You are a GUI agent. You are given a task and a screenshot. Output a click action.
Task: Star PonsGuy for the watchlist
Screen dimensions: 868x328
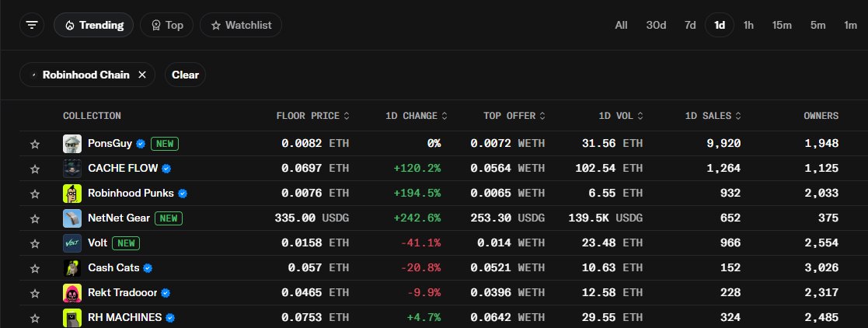35,144
